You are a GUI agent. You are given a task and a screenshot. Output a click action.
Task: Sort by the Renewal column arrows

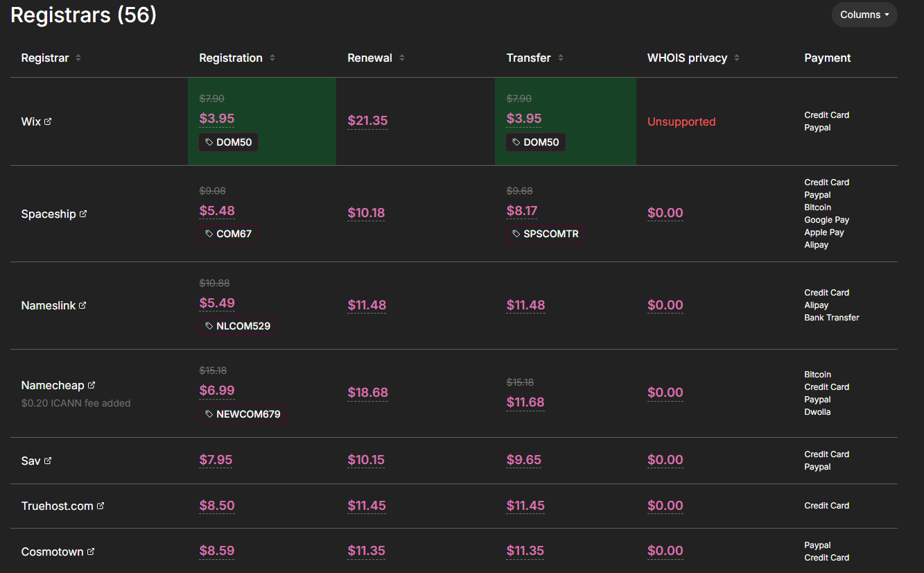(402, 58)
